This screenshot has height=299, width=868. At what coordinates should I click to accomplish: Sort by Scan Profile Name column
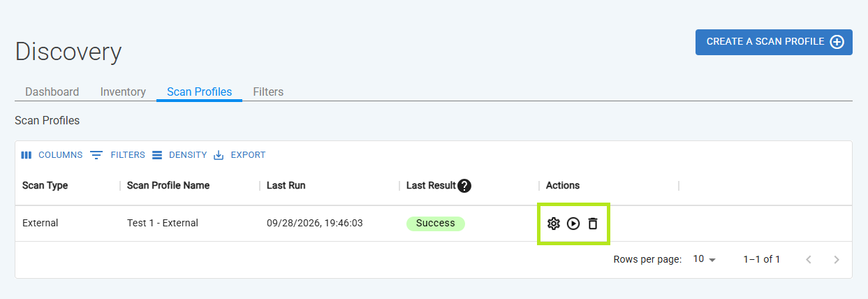click(x=168, y=186)
